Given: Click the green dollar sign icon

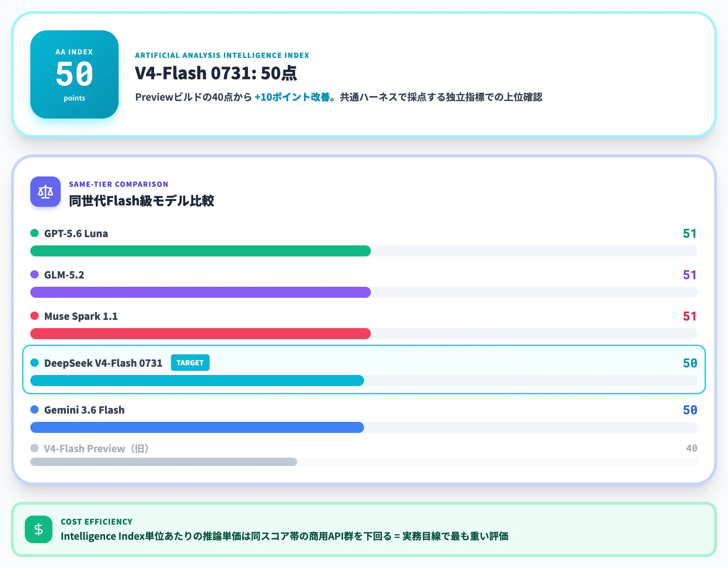Looking at the screenshot, I should tap(39, 529).
